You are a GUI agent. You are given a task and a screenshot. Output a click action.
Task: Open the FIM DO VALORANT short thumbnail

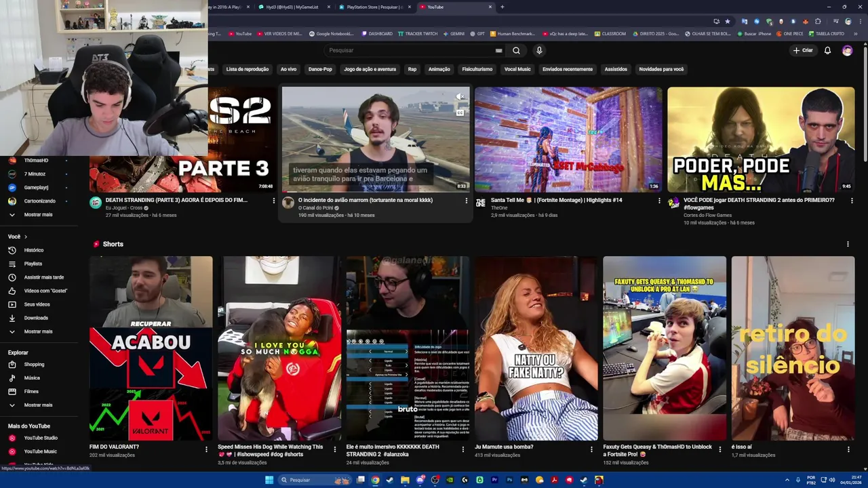point(151,348)
